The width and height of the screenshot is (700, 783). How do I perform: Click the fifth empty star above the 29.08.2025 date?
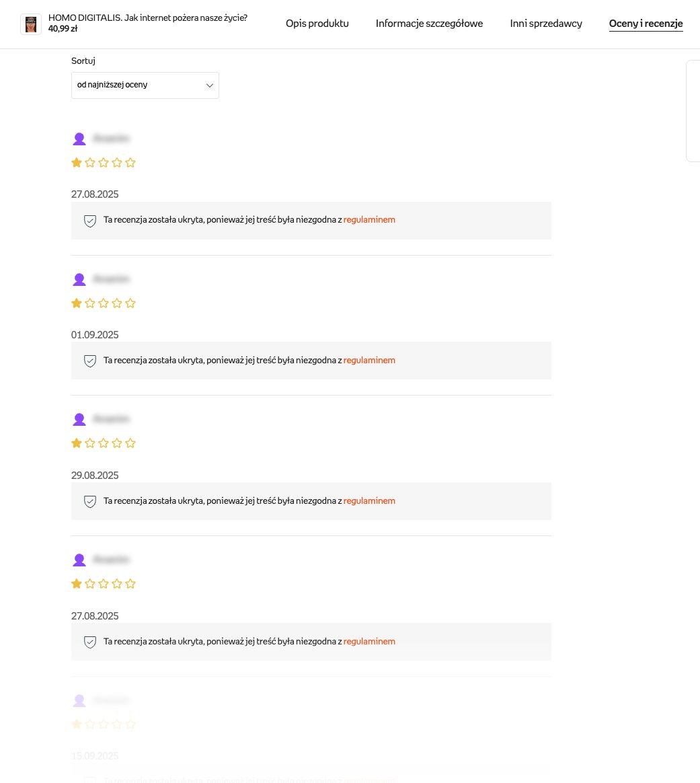(130, 443)
